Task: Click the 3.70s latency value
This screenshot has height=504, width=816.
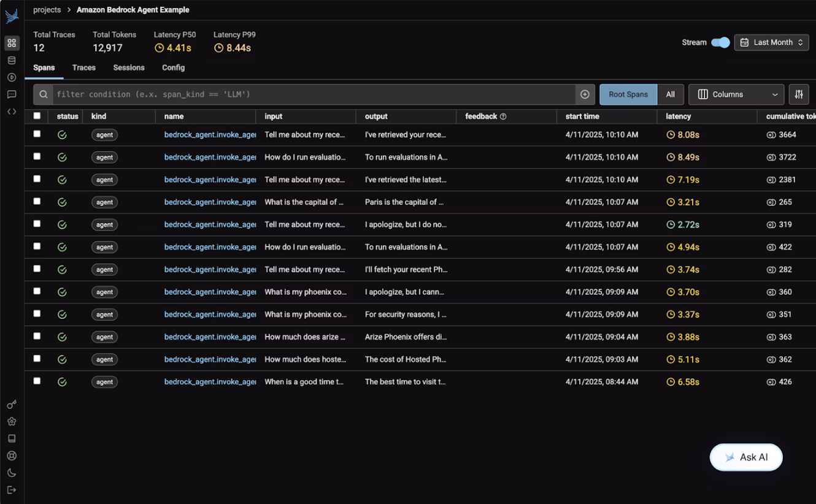Action: (688, 292)
